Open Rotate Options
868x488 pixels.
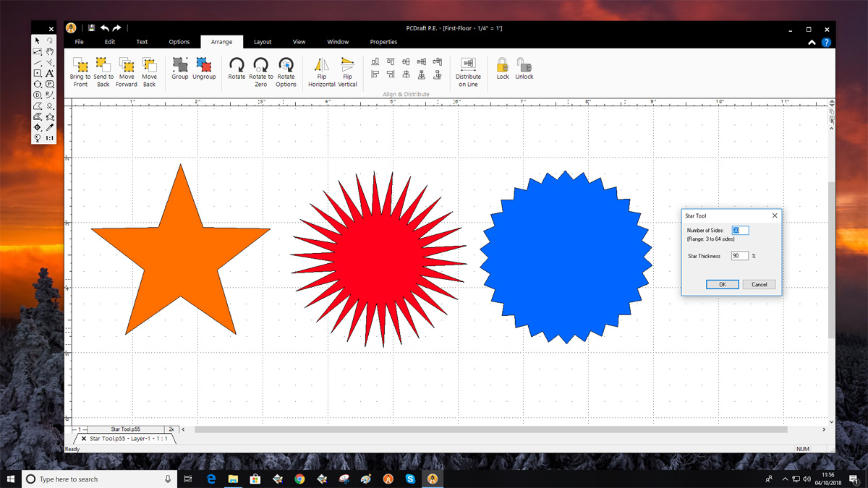click(x=286, y=65)
